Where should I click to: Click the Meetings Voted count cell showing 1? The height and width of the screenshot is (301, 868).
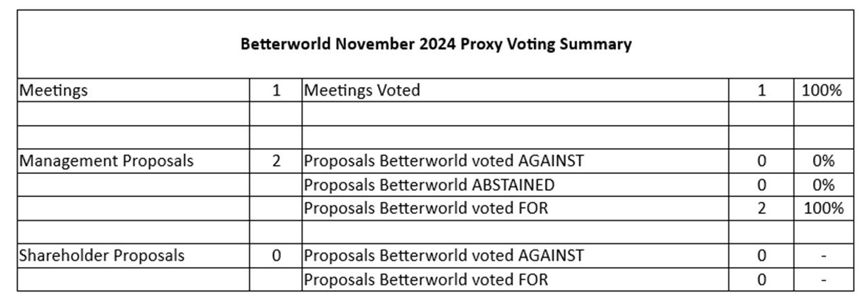[x=761, y=90]
